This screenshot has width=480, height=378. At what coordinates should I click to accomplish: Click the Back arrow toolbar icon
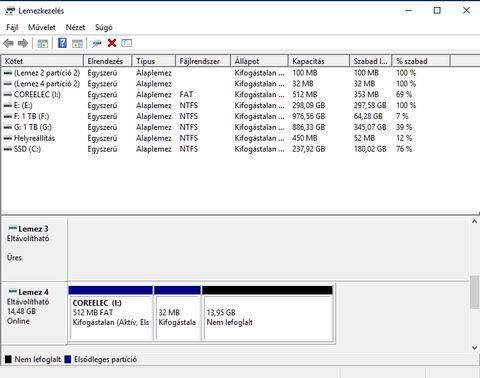[8, 43]
